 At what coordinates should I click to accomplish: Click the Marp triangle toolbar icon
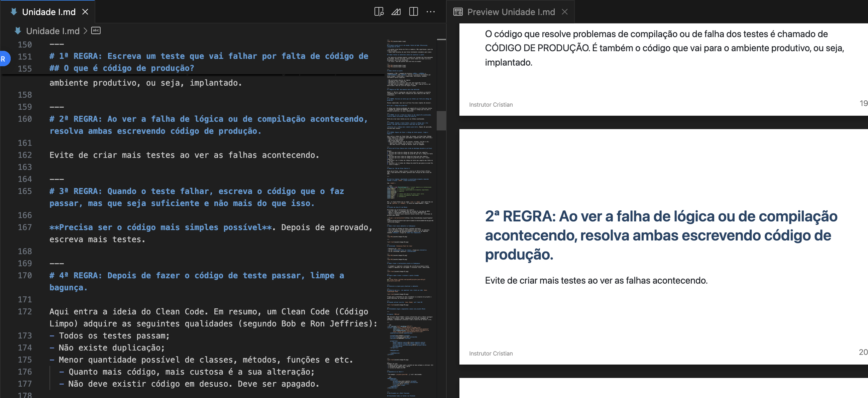point(396,12)
